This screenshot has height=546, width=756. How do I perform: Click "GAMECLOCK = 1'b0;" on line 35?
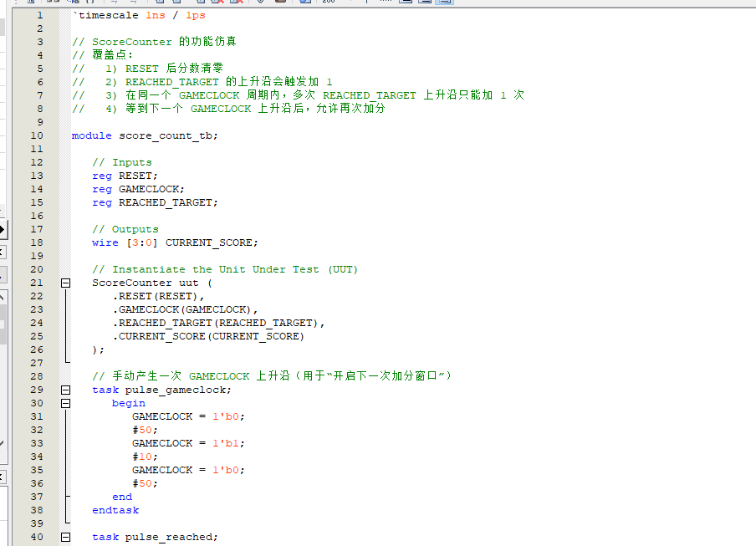pyautogui.click(x=188, y=470)
